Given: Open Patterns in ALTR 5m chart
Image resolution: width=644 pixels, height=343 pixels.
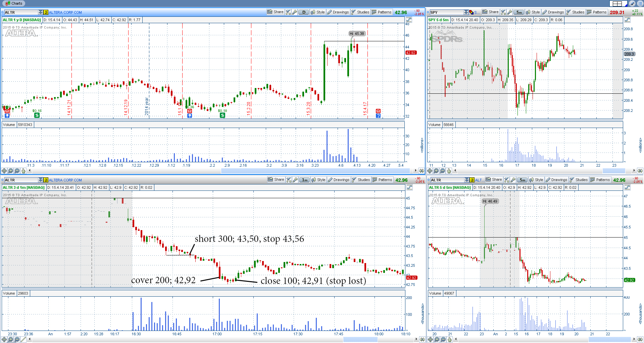Looking at the screenshot, I should 600,180.
